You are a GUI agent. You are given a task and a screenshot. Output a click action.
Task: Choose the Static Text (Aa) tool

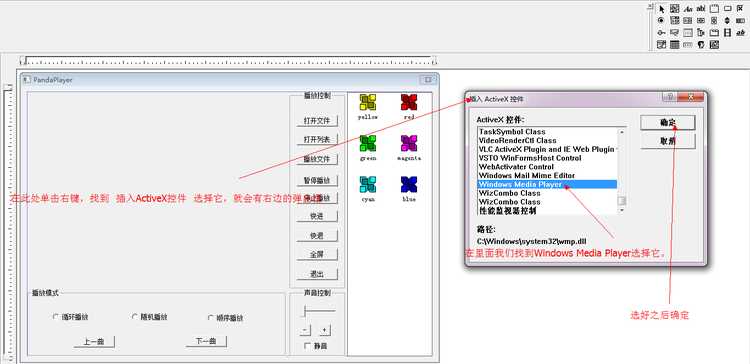pos(688,9)
